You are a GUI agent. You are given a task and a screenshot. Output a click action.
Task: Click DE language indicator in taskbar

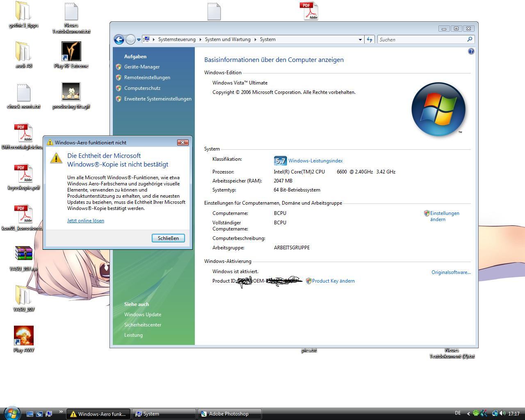(458, 413)
